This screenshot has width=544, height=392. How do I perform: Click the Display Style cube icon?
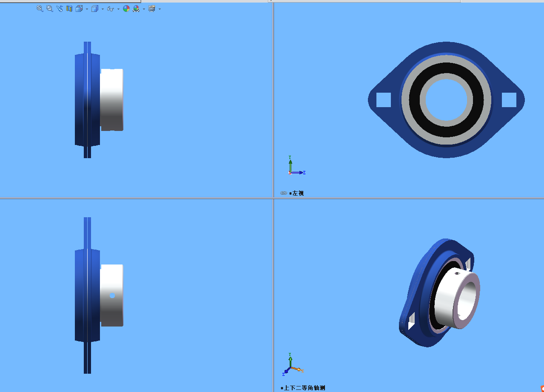95,9
